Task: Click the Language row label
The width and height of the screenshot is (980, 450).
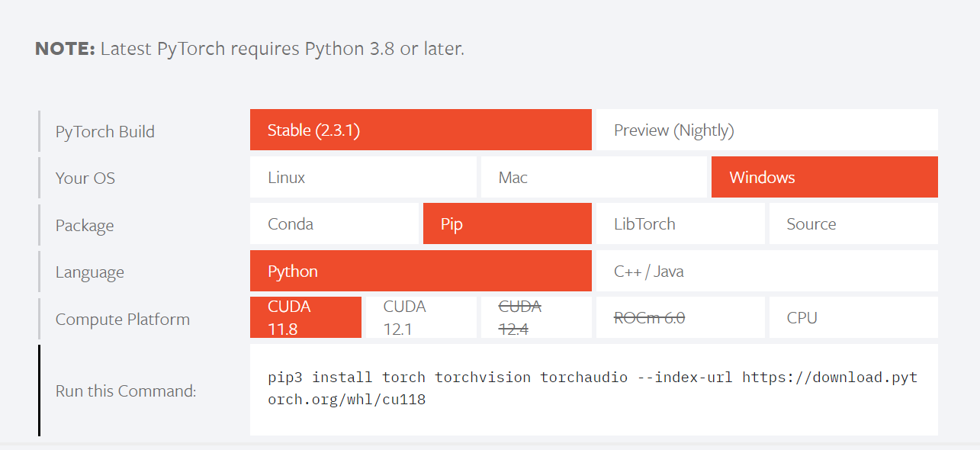Action: [90, 272]
